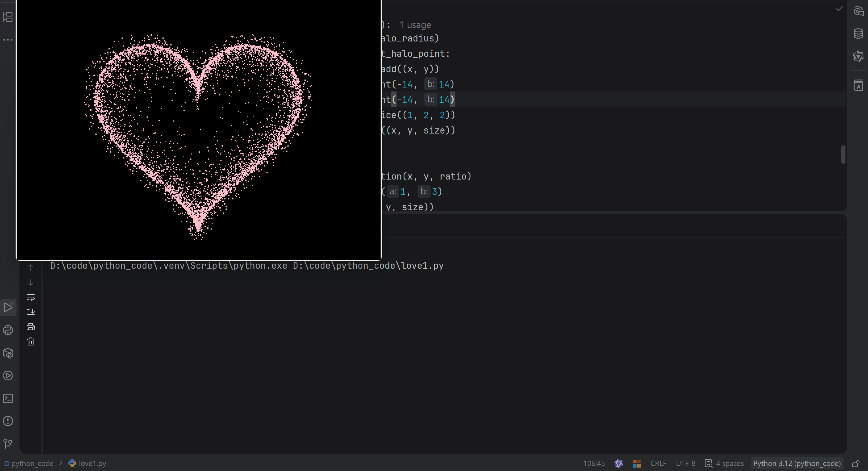Open the Terminal tool window

tap(8, 399)
